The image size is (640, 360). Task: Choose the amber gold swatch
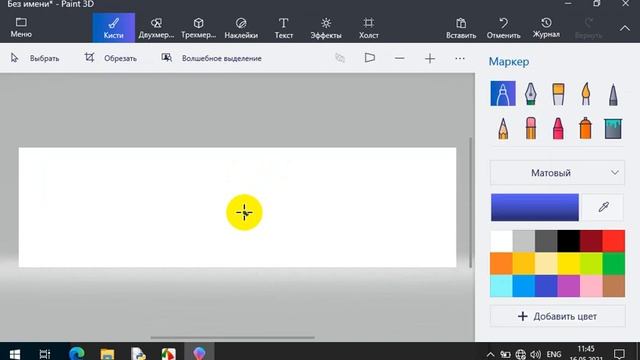(524, 263)
